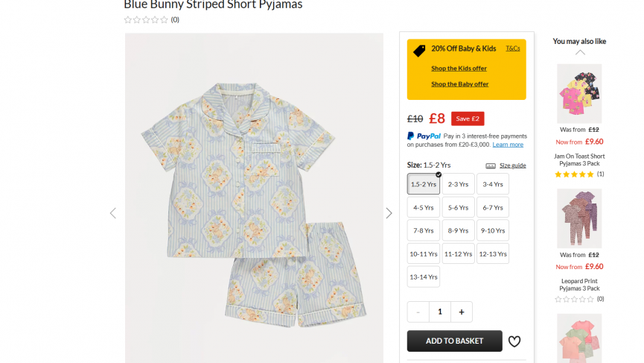Viewport: 644px width, 363px height.
Task: Increase quantity with plus button
Action: tap(462, 312)
